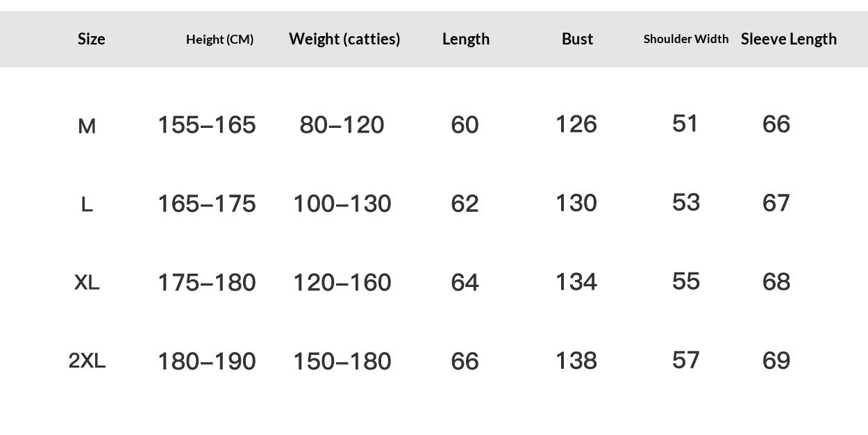The width and height of the screenshot is (868, 435).
Task: Click the 175–180 height value
Action: coord(207,283)
